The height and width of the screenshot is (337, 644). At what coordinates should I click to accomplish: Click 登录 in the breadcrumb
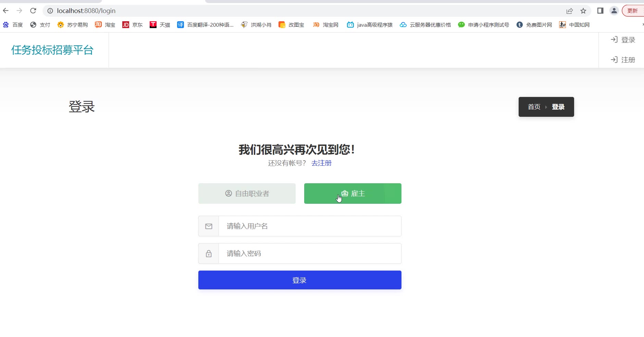(558, 107)
